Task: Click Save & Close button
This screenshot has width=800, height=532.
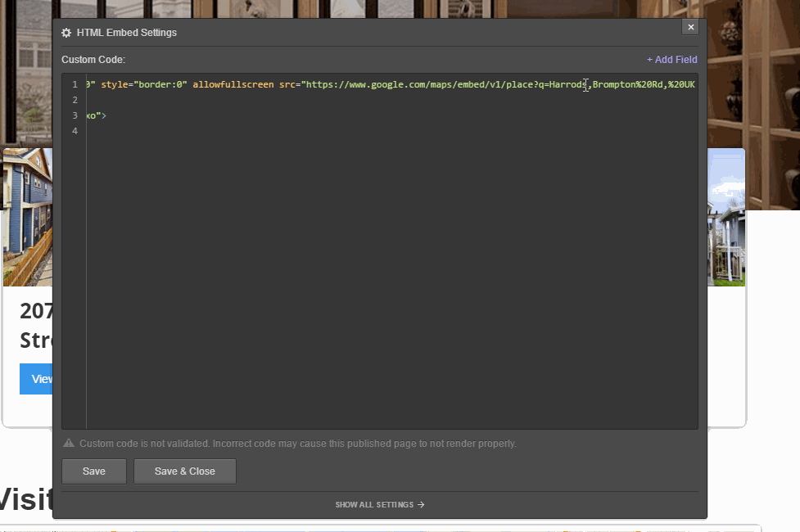Action: (x=185, y=471)
